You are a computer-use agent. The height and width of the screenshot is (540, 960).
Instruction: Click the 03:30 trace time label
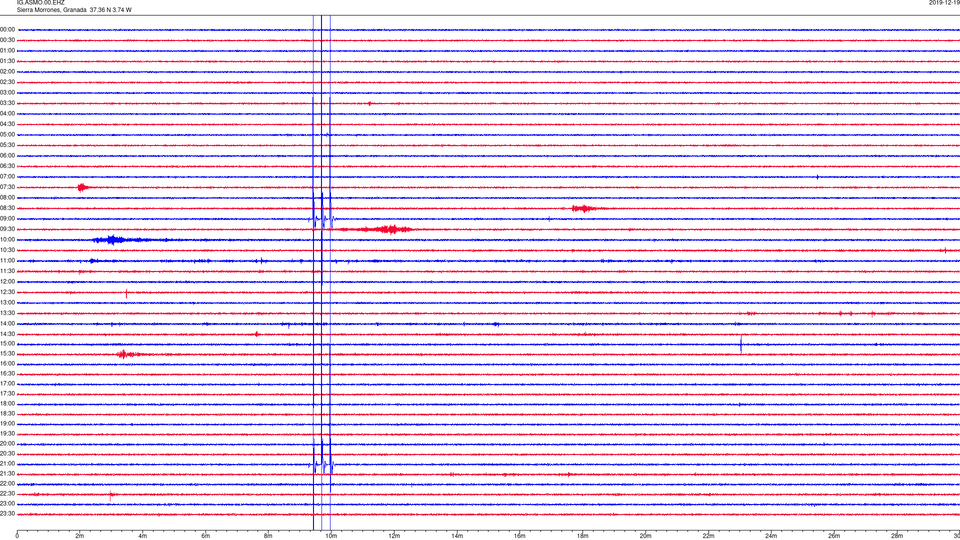[x=8, y=103]
